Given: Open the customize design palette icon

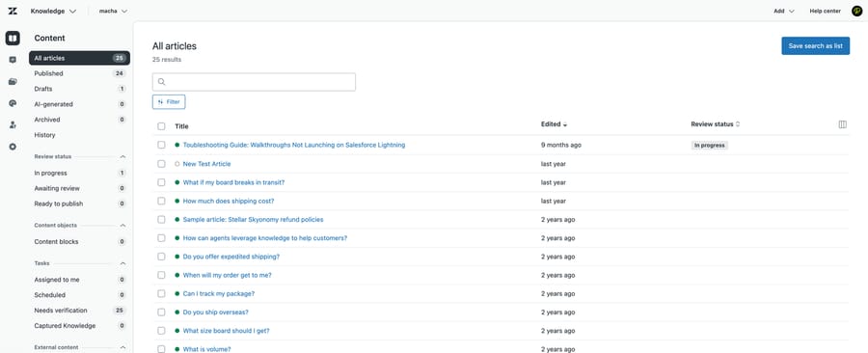Looking at the screenshot, I should coord(13,103).
